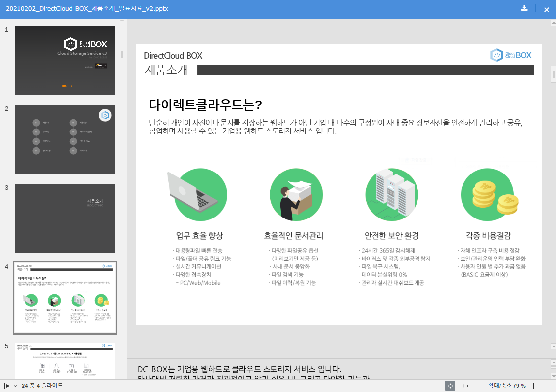Start the slideshow with play button
This screenshot has height=392, width=556.
tap(8, 386)
